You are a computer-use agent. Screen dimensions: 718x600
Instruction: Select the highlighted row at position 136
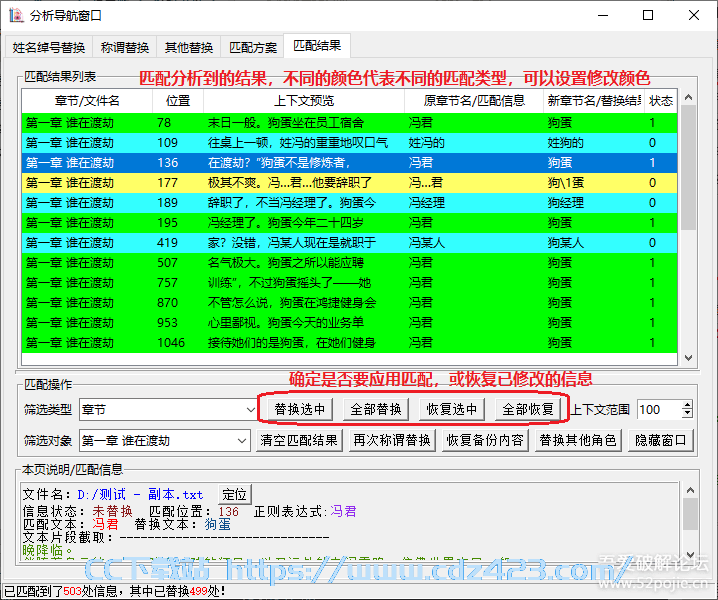click(349, 163)
